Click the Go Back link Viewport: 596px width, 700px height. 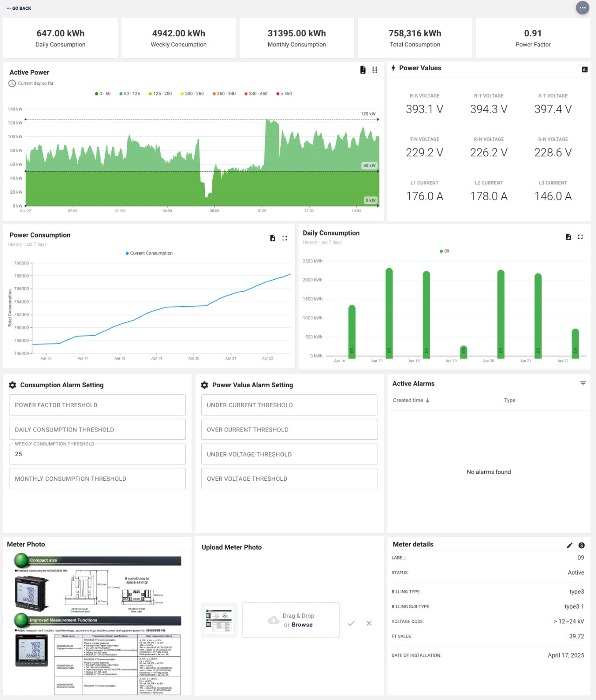point(19,8)
